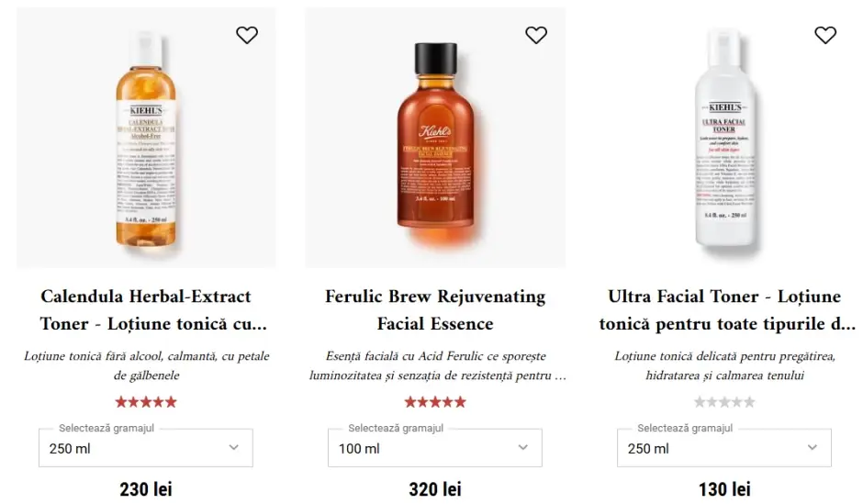The image size is (863, 504).
Task: Open the Ultra Facial Toner size dropdown
Action: (724, 448)
